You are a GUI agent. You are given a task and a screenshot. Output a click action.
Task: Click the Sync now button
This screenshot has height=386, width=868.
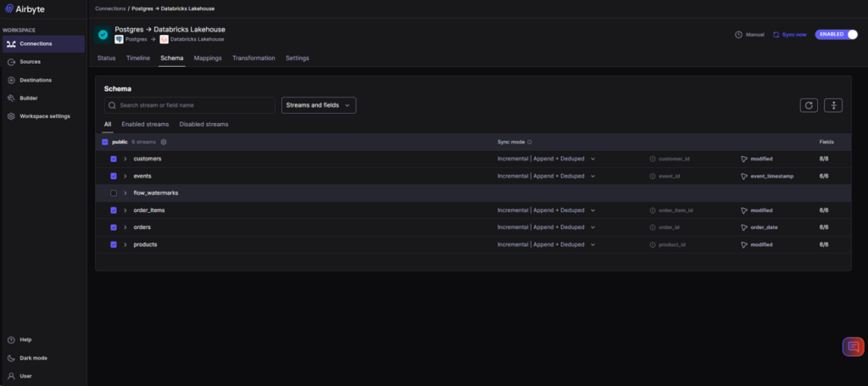[789, 34]
